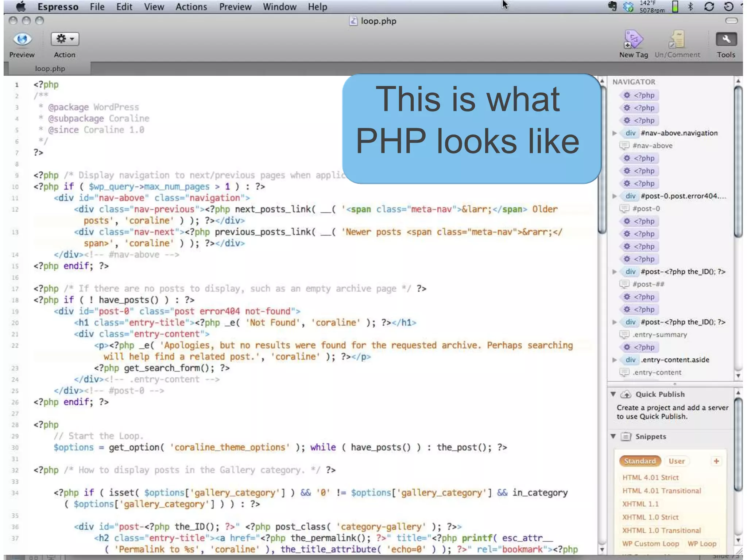Open the File menu
This screenshot has height=560, width=747.
click(x=97, y=7)
